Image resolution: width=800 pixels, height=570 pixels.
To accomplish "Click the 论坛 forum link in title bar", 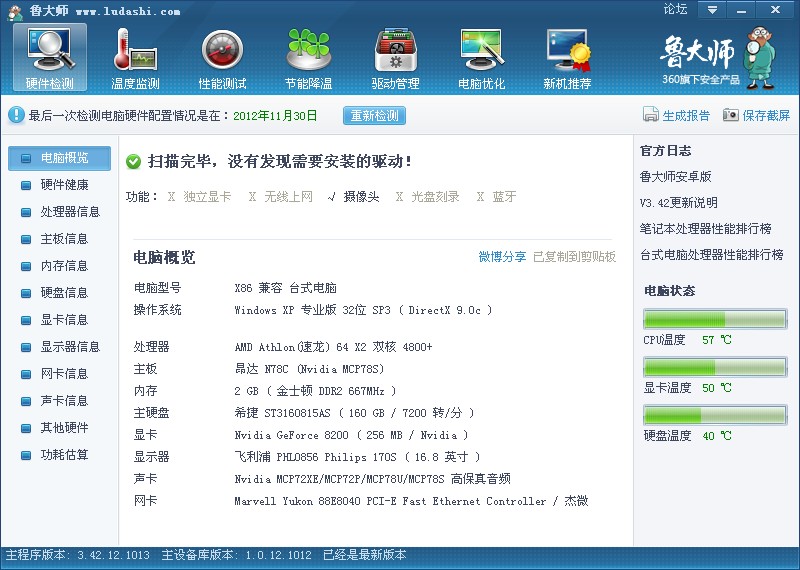I will 675,10.
